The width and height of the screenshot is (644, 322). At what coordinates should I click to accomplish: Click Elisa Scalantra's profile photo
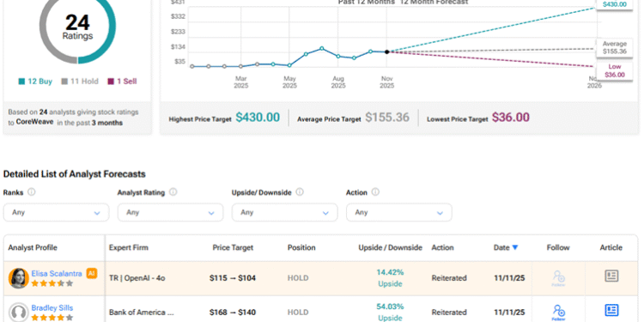coord(19,278)
